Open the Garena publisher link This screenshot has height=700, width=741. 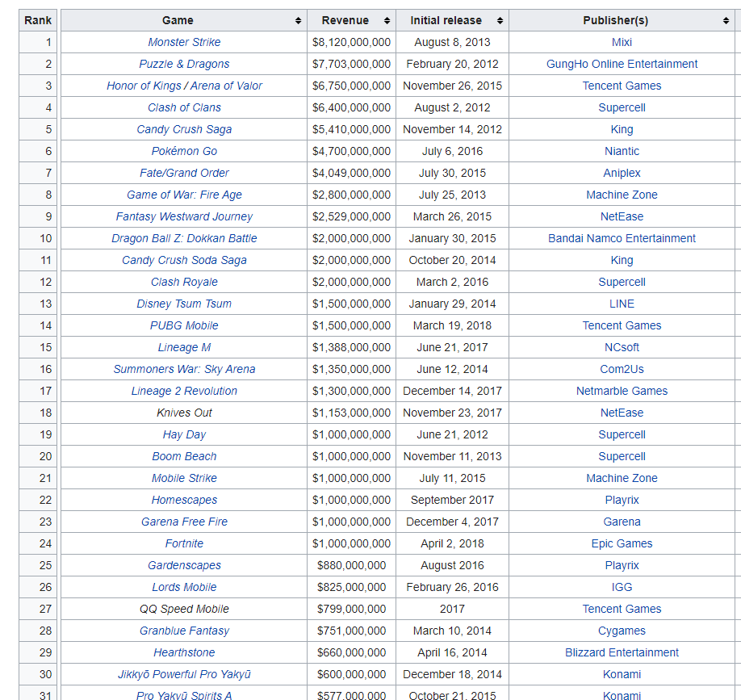[x=622, y=521]
